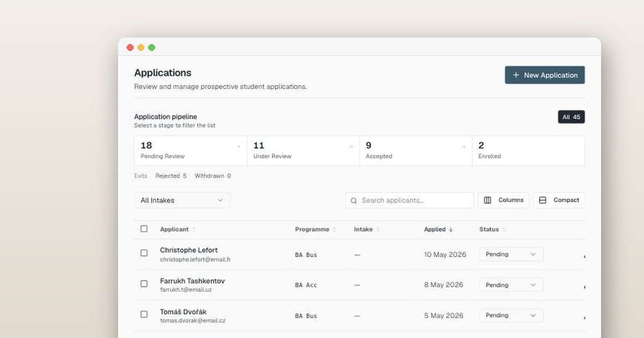Open Tomáš Dvořák's Pending status dropdown

coord(511,315)
